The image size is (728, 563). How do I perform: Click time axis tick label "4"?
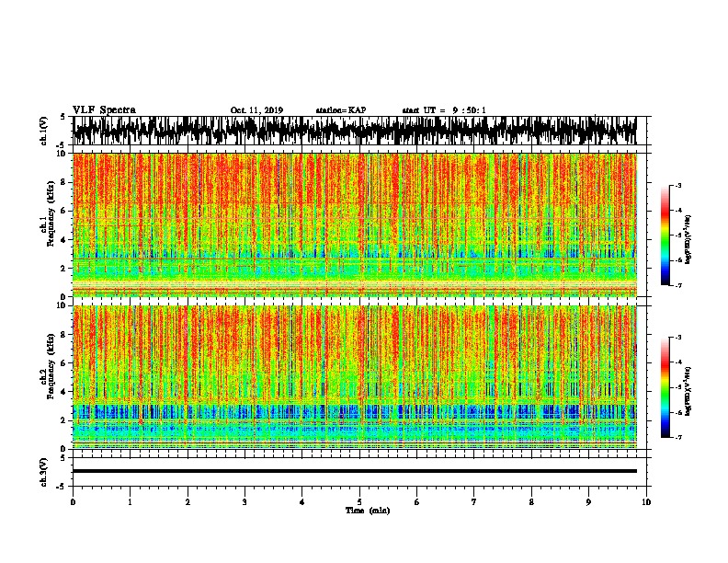click(x=301, y=502)
